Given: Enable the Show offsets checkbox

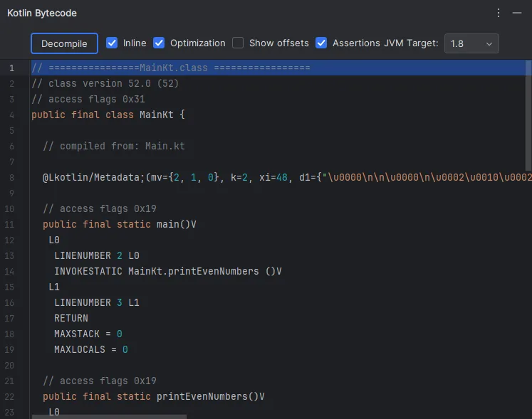Looking at the screenshot, I should 238,43.
